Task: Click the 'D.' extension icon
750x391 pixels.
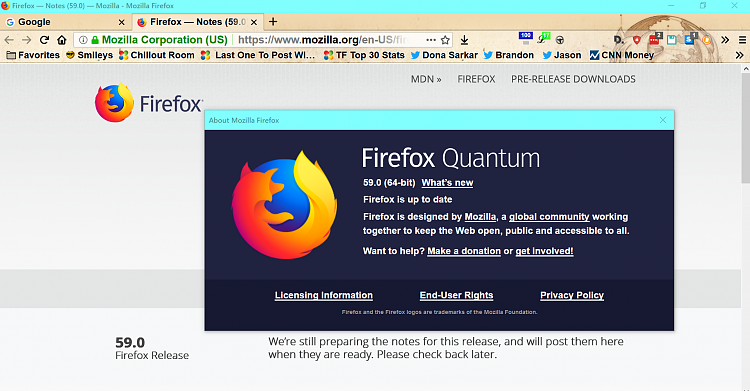Action: click(x=618, y=40)
